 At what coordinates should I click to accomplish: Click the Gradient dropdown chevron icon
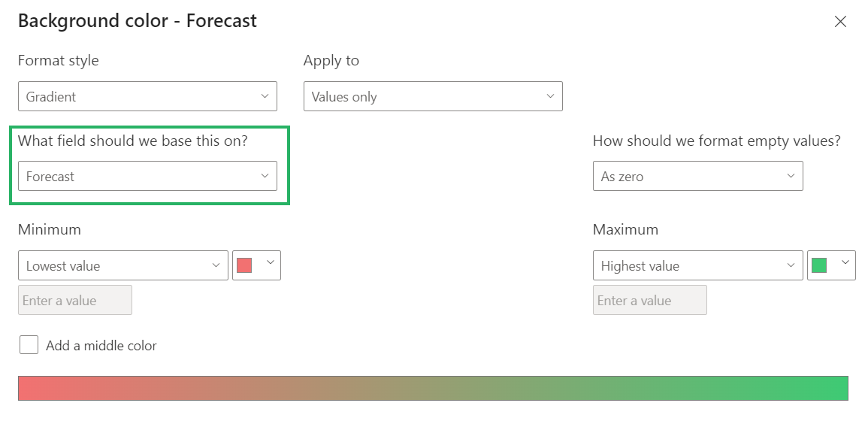tap(265, 96)
